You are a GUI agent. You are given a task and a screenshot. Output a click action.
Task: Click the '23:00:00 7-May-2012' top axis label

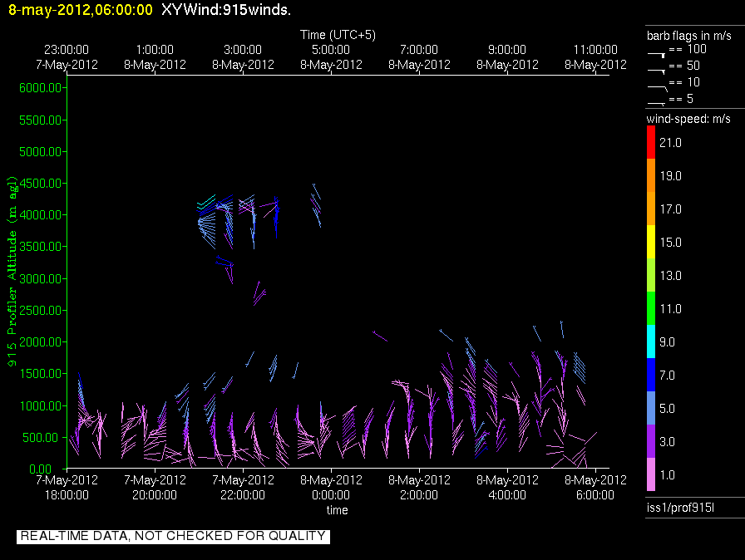(x=67, y=57)
